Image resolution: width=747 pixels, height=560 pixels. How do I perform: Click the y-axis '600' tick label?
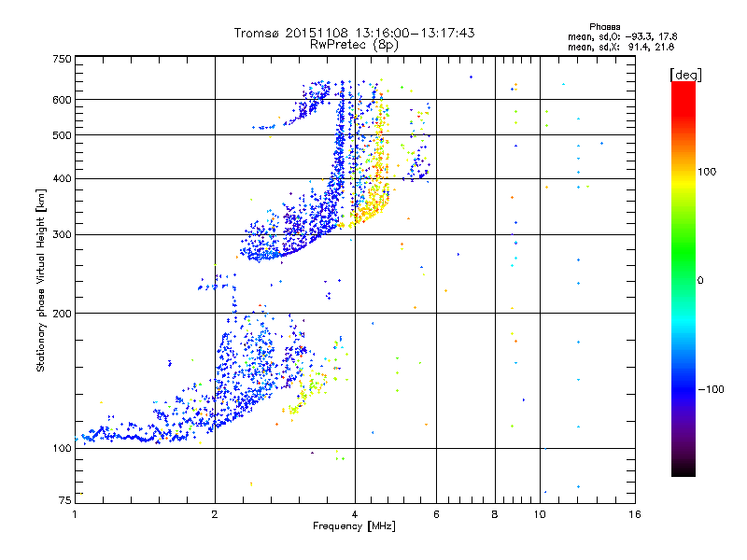[x=62, y=100]
